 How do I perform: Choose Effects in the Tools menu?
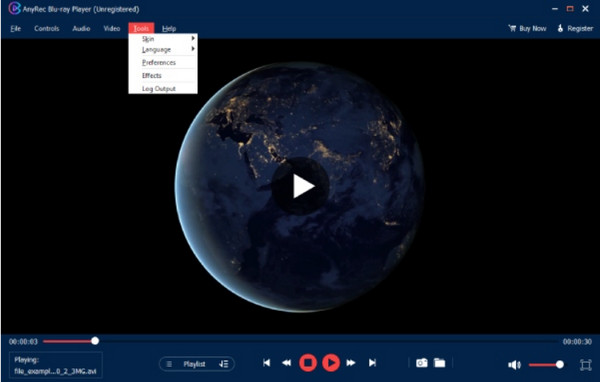(x=152, y=75)
